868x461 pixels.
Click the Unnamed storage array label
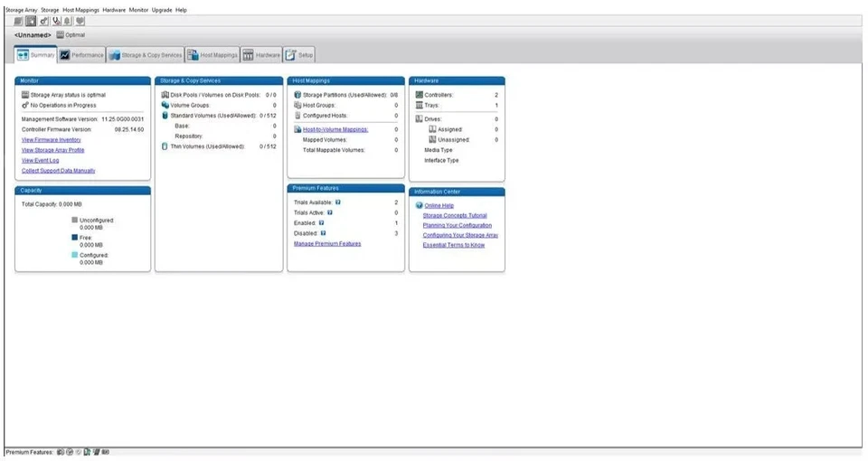click(x=33, y=35)
